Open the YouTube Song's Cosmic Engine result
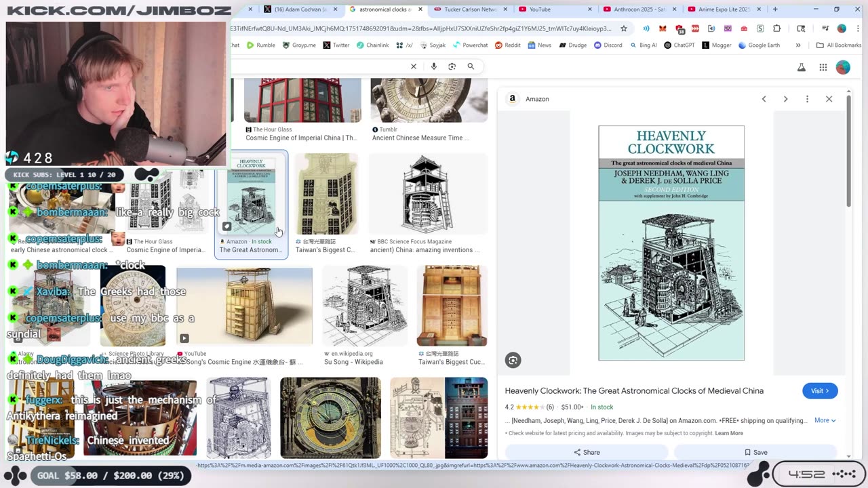 point(244,306)
